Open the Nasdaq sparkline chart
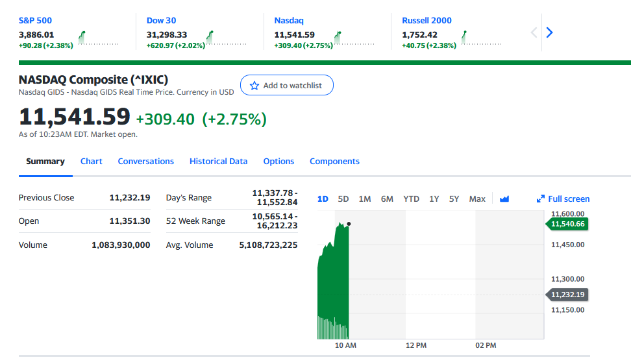The width and height of the screenshot is (631, 364). (354, 38)
